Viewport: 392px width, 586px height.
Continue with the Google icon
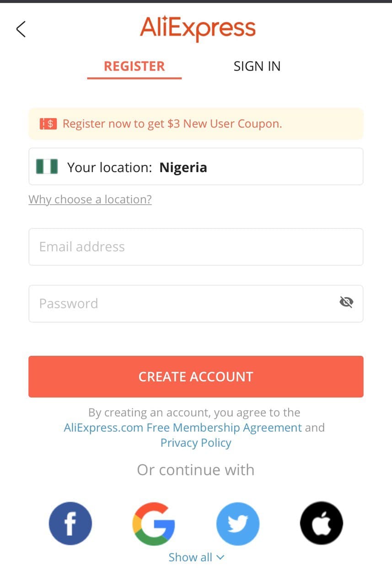tap(154, 524)
